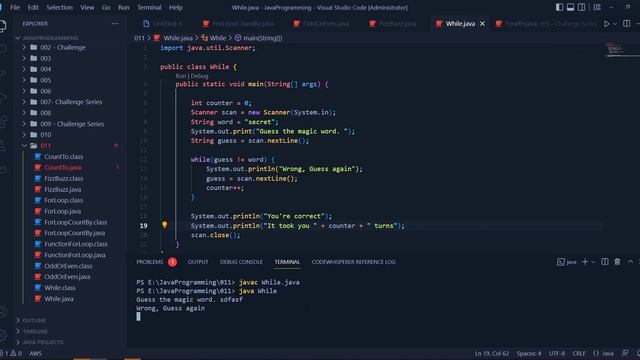Open OddOrEven.class in the explorer
The height and width of the screenshot is (360, 640).
tap(68, 266)
